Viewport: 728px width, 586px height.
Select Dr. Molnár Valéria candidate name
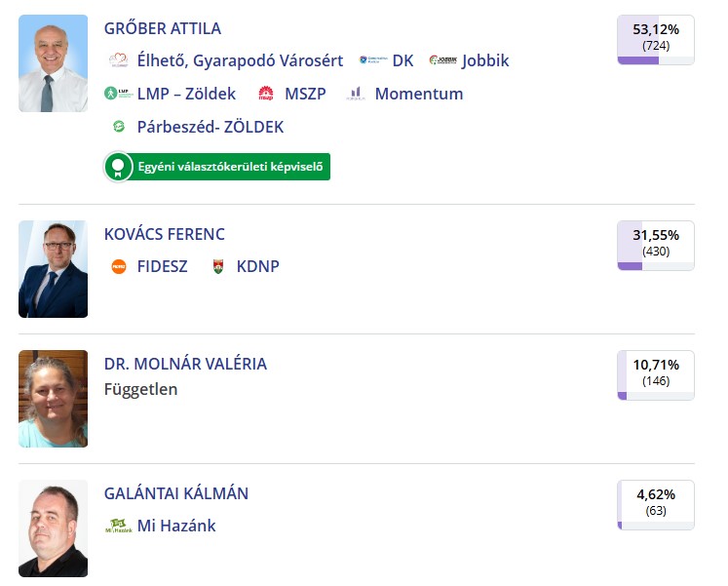click(185, 364)
